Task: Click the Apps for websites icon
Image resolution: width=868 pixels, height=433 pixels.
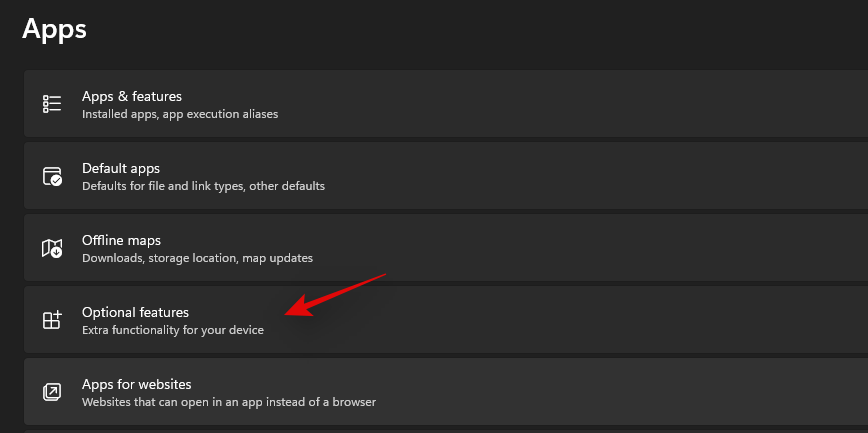Action: coord(52,392)
